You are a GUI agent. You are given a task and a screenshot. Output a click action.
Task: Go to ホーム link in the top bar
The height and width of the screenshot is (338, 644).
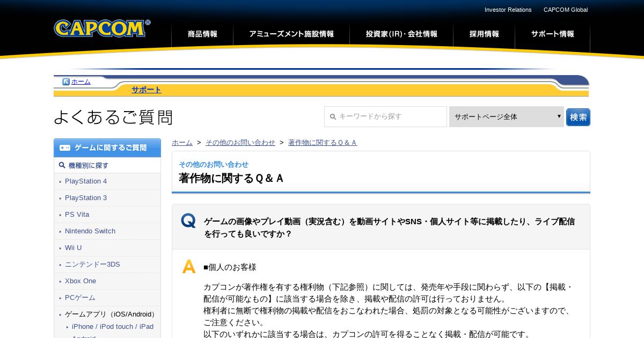(81, 82)
